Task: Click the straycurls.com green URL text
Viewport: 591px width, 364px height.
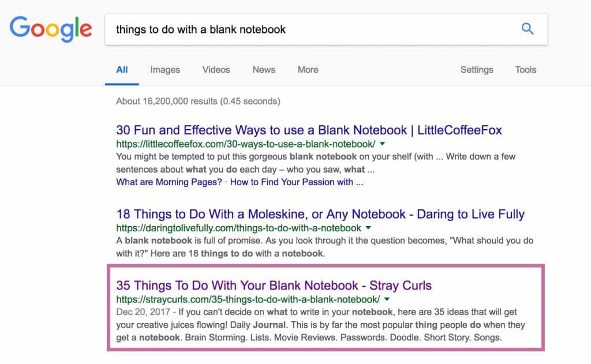Action: [x=248, y=299]
